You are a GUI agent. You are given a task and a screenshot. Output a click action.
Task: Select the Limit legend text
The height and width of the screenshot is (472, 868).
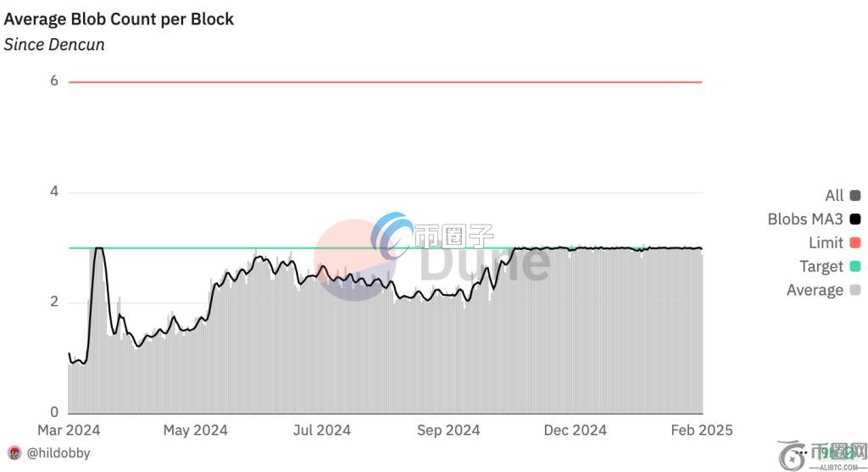(826, 243)
